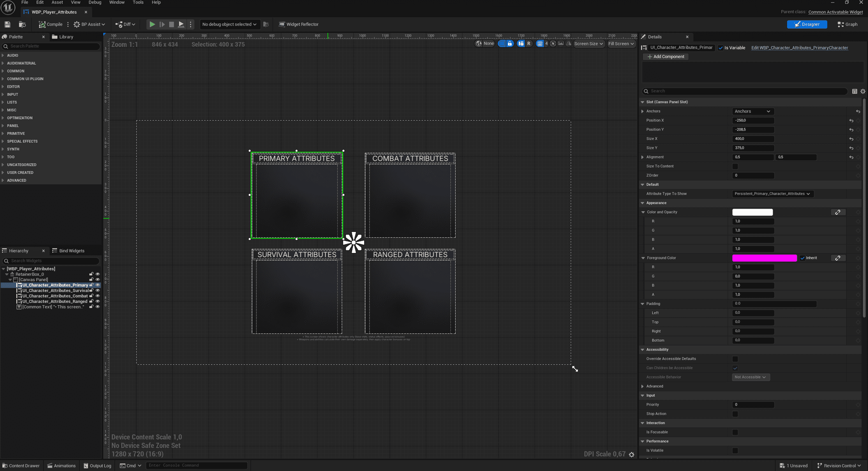Image resolution: width=868 pixels, height=471 pixels.
Task: Open Details panel property matrix grid icon
Action: click(x=854, y=91)
